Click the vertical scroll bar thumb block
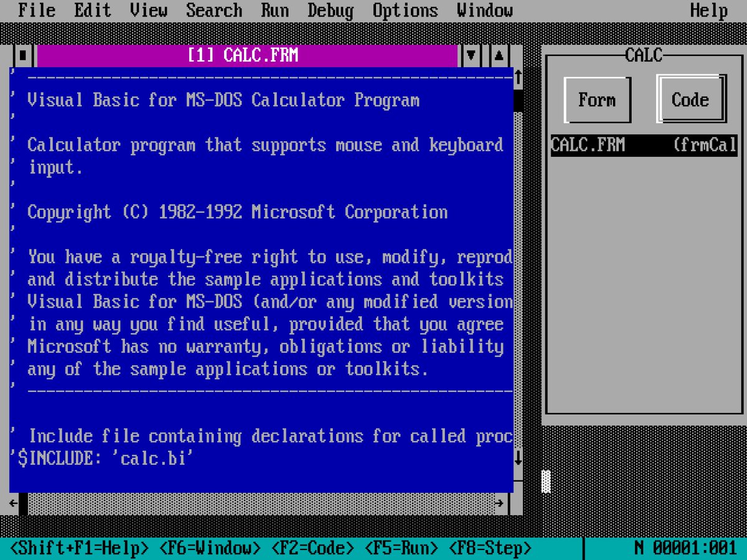The width and height of the screenshot is (747, 560). pos(518,100)
